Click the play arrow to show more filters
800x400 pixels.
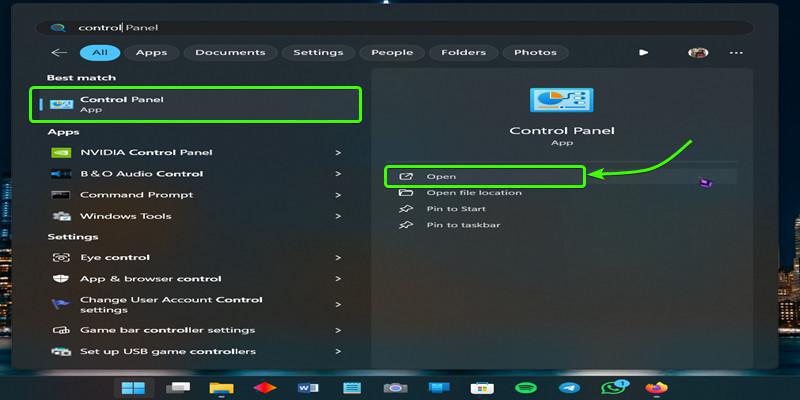[644, 53]
